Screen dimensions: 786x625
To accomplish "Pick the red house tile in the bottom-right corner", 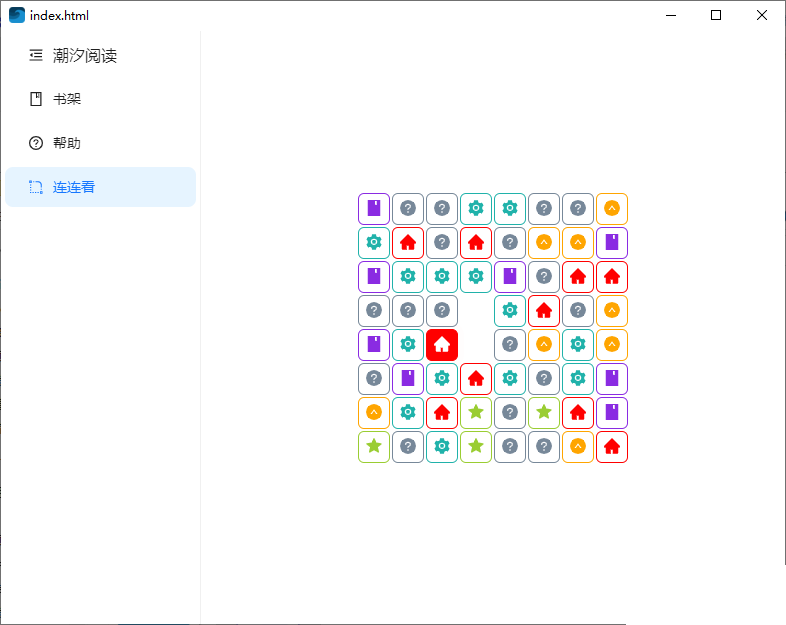I will [612, 447].
